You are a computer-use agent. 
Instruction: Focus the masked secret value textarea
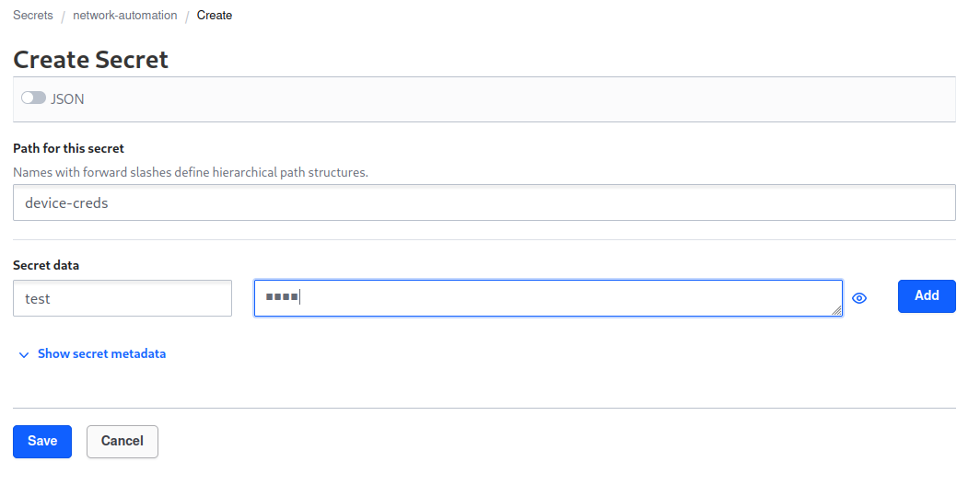pos(548,298)
